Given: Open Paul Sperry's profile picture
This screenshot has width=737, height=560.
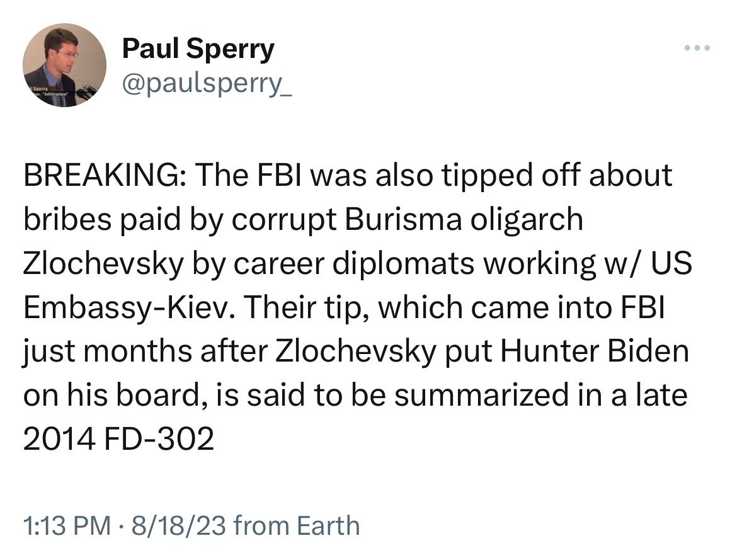Looking at the screenshot, I should 64,65.
